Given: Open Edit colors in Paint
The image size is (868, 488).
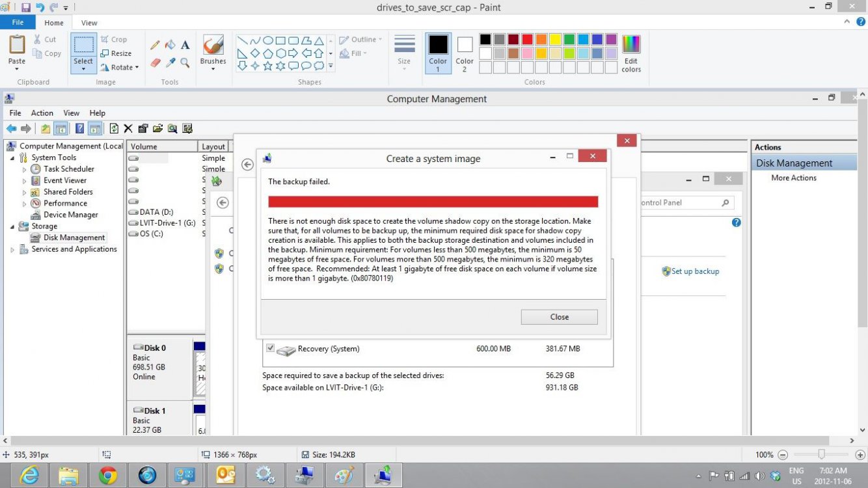Looking at the screenshot, I should (x=630, y=52).
